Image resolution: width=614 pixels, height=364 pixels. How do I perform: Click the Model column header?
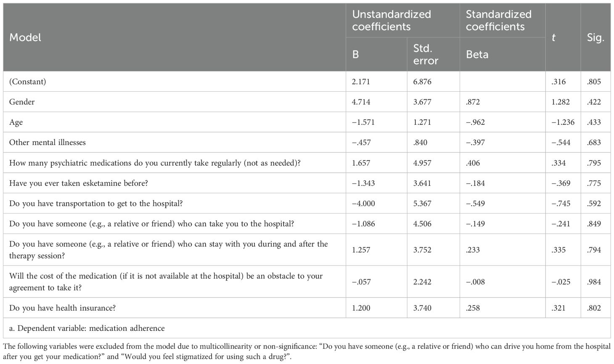pos(25,37)
